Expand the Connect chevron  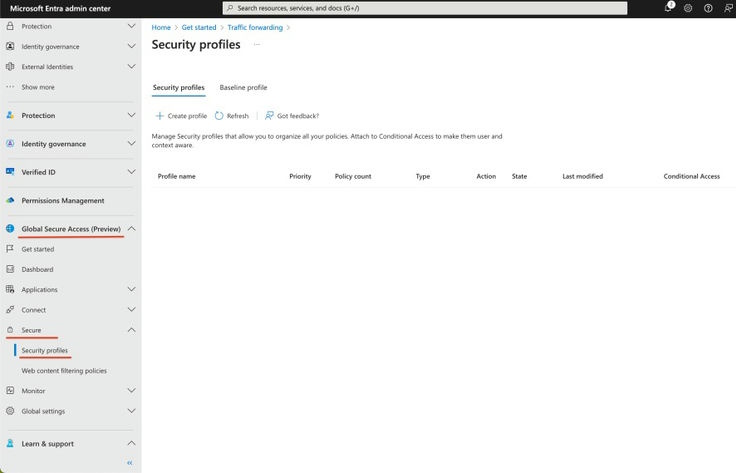131,309
